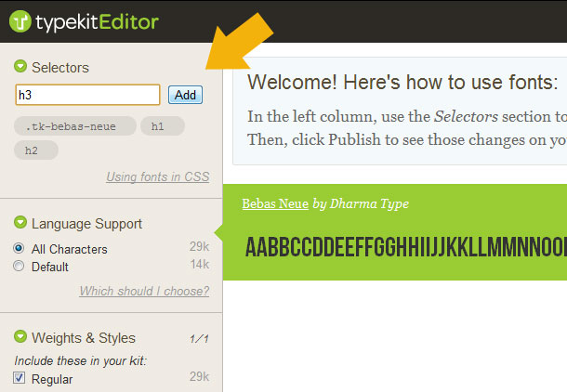Viewport: 567px width, 392px height.
Task: Open the Which should I choose? link
Action: pyautogui.click(x=144, y=291)
